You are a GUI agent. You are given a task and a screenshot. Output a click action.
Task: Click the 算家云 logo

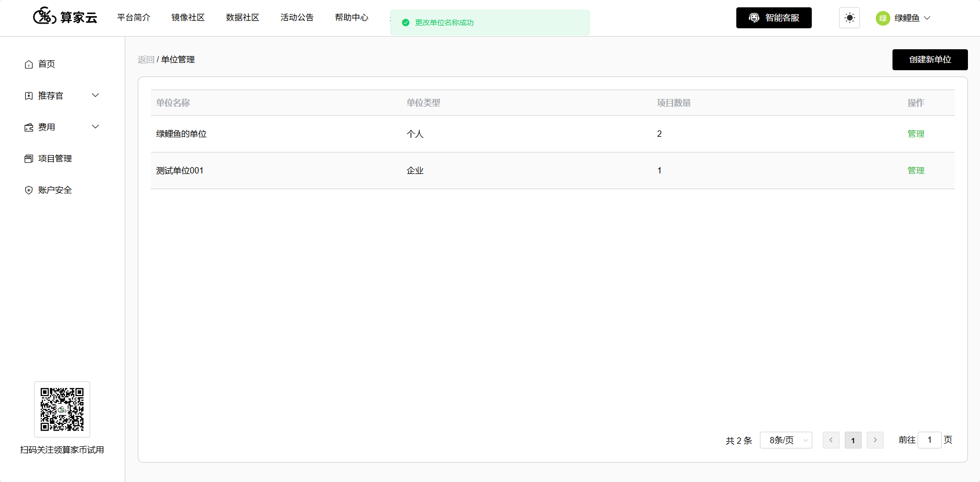(65, 17)
